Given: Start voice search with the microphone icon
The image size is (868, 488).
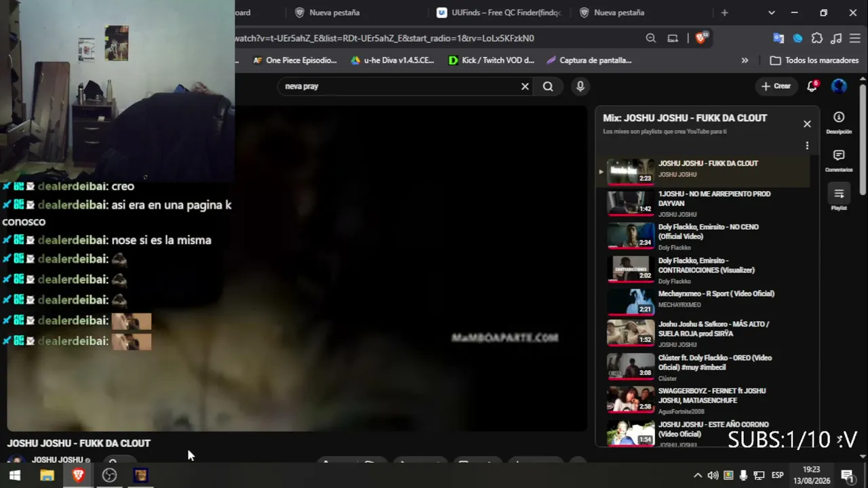Looking at the screenshot, I should pos(580,86).
